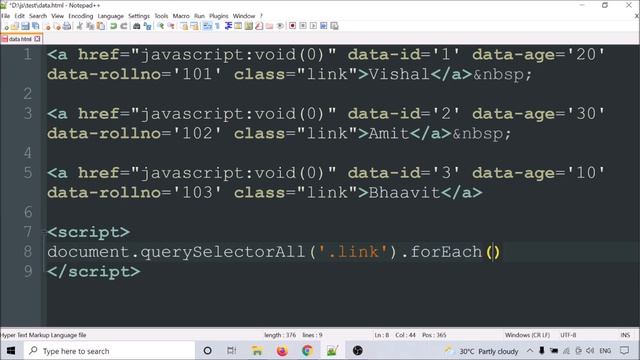This screenshot has height=360, width=640.
Task: Click the Playback macro icon
Action: coord(313,26)
